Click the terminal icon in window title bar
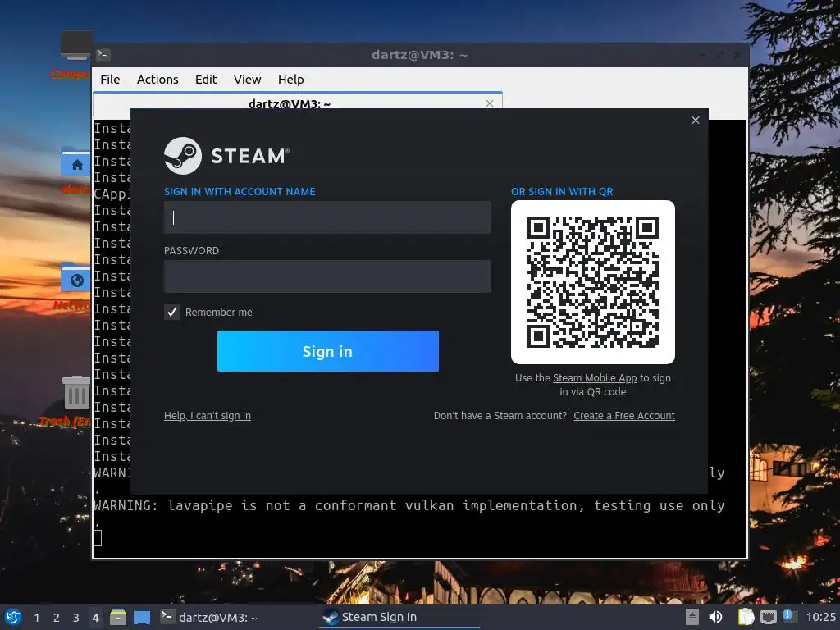This screenshot has height=630, width=840. pos(103,55)
